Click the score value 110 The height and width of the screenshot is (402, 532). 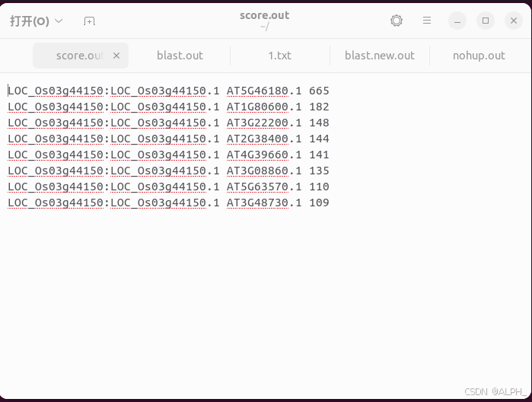pyautogui.click(x=319, y=187)
